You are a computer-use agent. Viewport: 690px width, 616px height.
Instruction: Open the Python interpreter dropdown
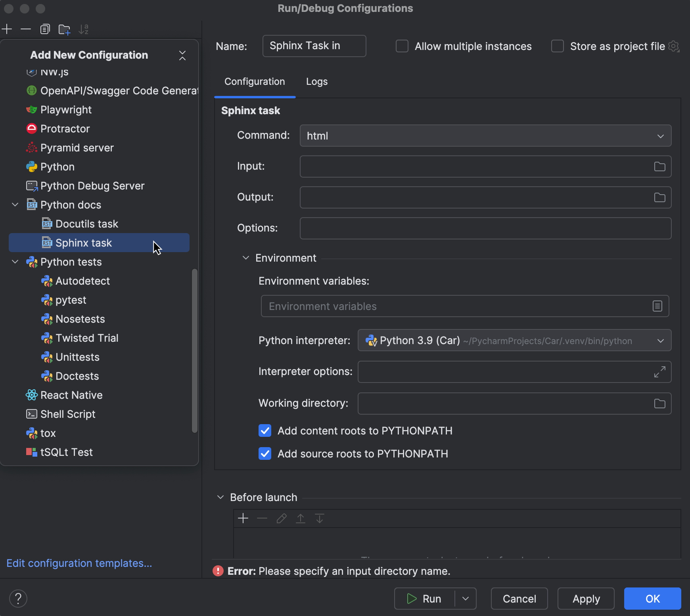click(x=659, y=341)
